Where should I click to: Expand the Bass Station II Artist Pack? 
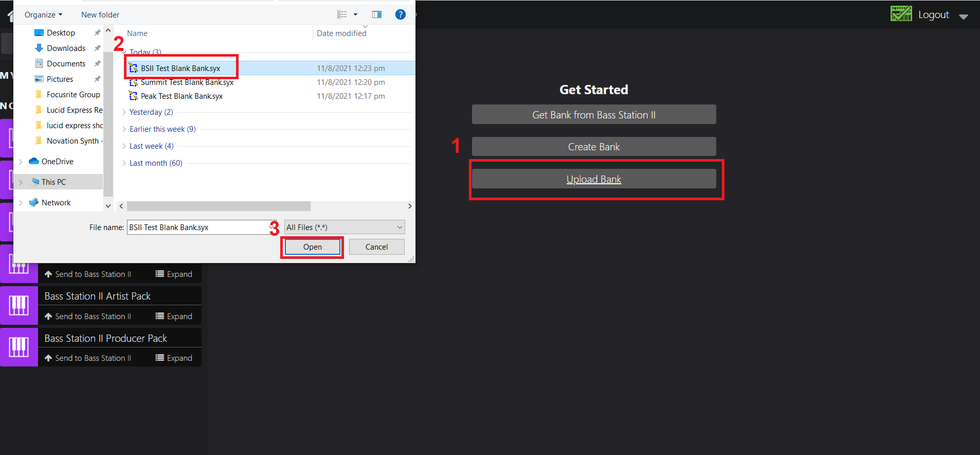[174, 316]
